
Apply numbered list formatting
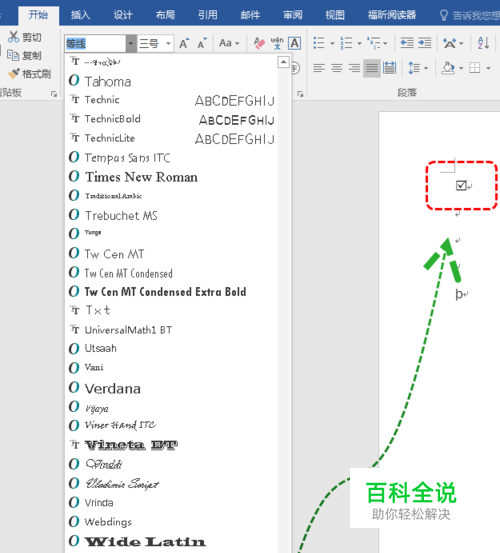pos(346,43)
